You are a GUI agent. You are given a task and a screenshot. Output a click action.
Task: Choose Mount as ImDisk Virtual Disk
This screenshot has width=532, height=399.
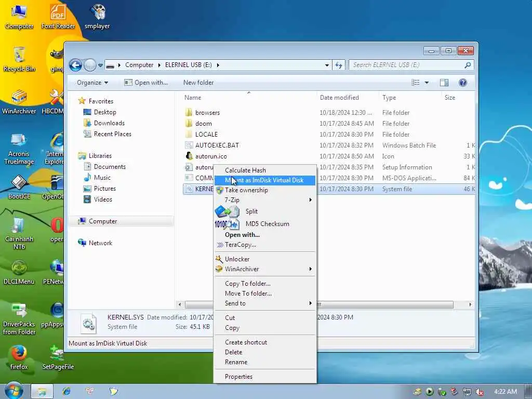265,180
